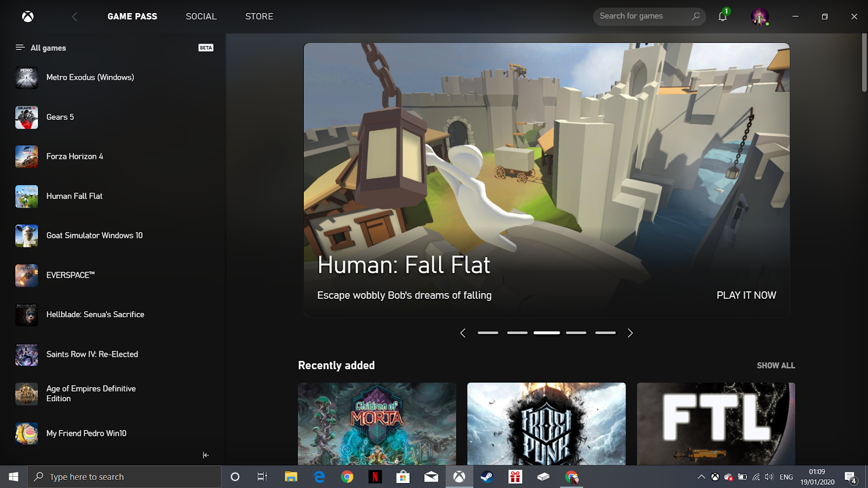Click the Human: Fall Flat featured title
Viewport: 868px width, 488px height.
pyautogui.click(x=404, y=265)
